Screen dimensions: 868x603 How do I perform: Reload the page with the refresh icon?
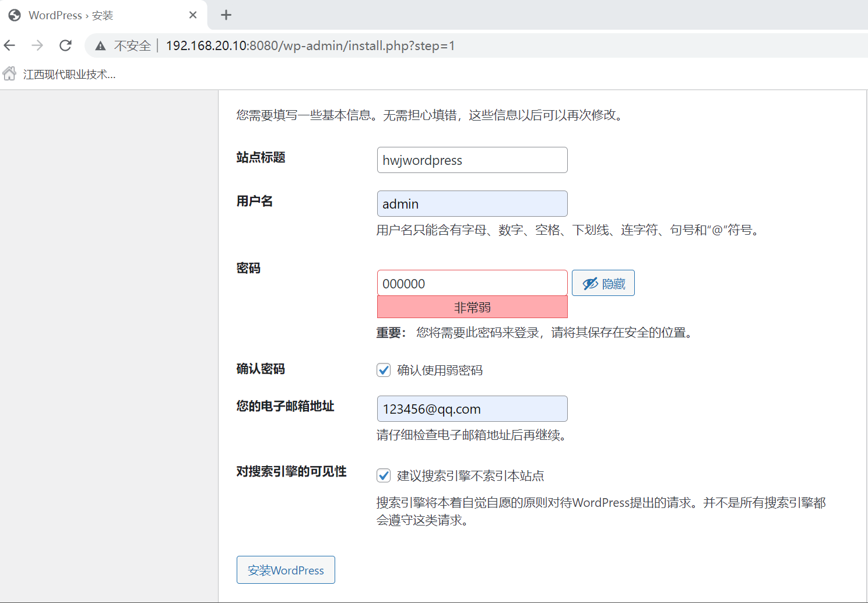coord(65,45)
